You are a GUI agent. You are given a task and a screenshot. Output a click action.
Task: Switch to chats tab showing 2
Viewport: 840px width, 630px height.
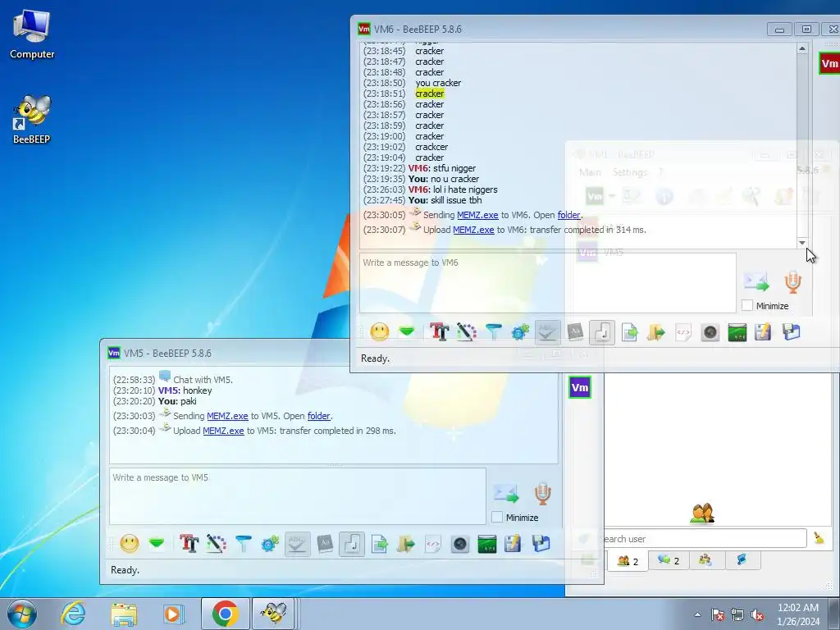[x=669, y=560]
